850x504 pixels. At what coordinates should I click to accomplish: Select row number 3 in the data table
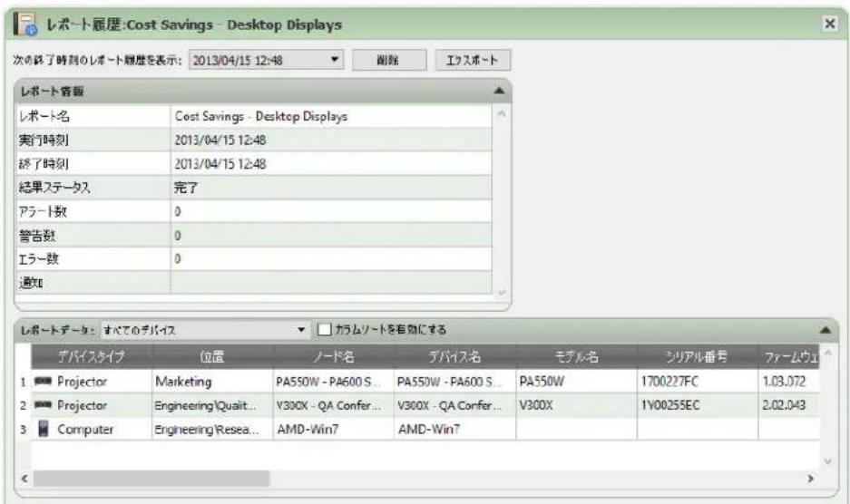(23, 429)
